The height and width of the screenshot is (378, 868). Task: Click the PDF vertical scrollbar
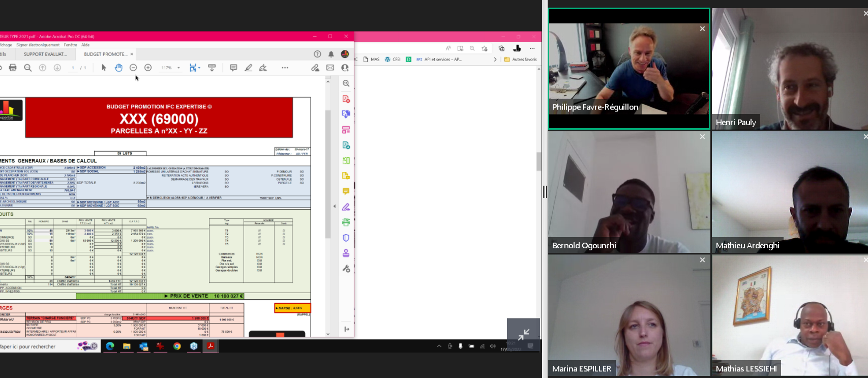[x=328, y=174]
